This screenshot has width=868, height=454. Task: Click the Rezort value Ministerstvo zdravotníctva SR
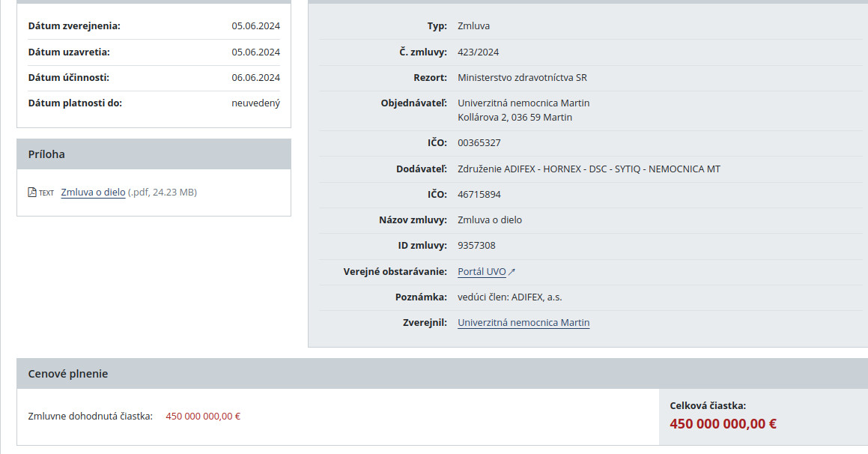[x=522, y=78]
